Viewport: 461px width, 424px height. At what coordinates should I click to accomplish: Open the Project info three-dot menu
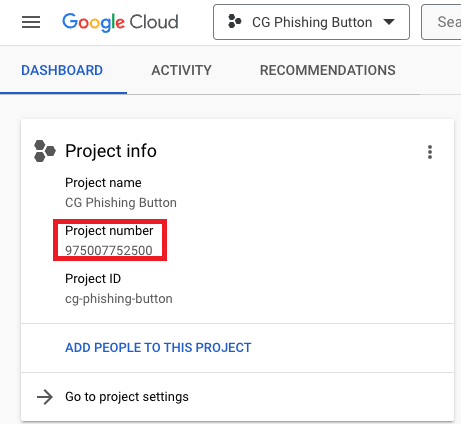[430, 152]
